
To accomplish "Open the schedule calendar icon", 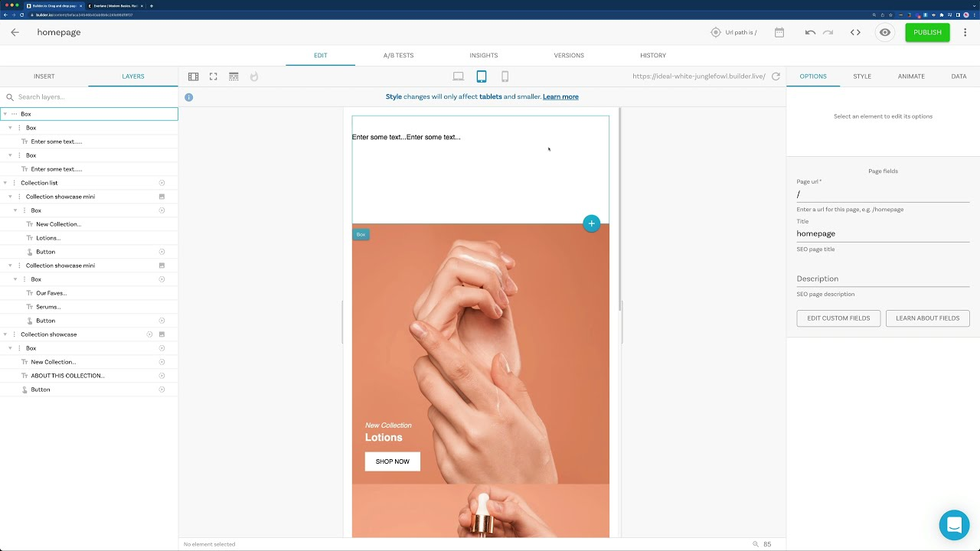I will pos(779,32).
